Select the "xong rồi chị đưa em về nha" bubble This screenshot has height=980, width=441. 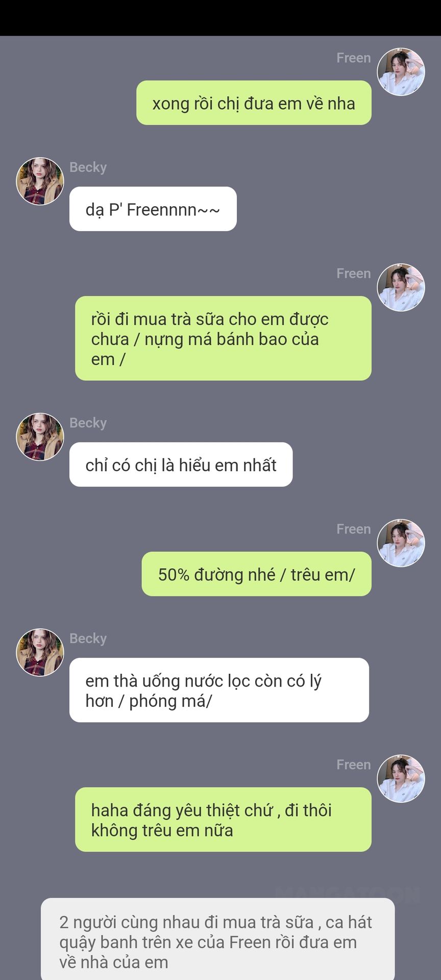254,103
